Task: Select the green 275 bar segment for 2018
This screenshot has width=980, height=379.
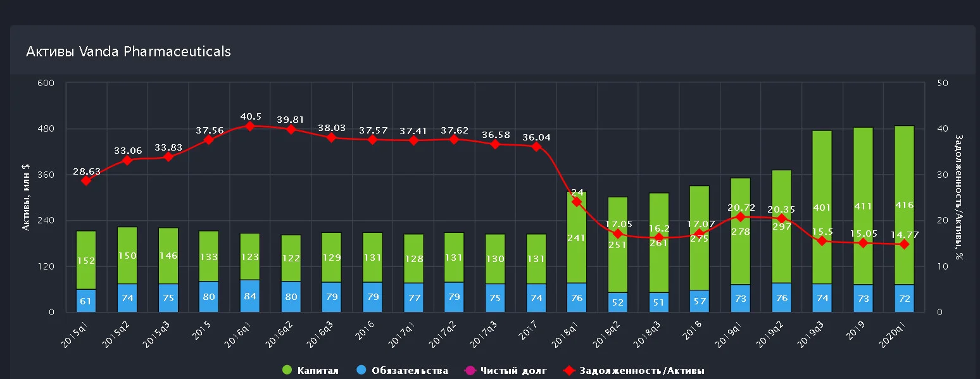Action: [x=700, y=238]
